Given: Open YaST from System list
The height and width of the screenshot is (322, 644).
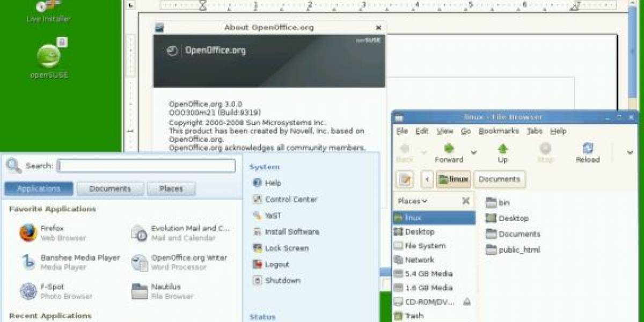Looking at the screenshot, I should click(x=266, y=215).
